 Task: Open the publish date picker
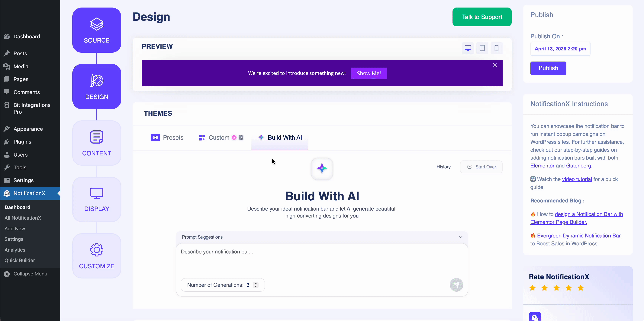(x=560, y=49)
